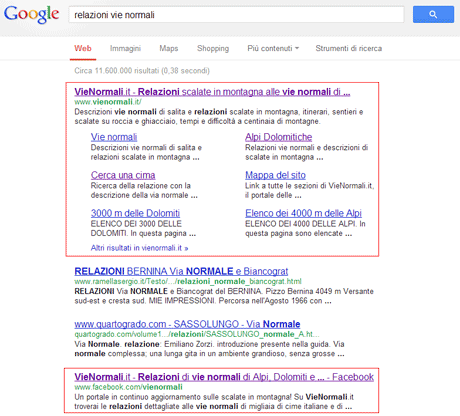Click the ramellasergio.it green URL
This screenshot has height=416, width=460.
pos(188,281)
